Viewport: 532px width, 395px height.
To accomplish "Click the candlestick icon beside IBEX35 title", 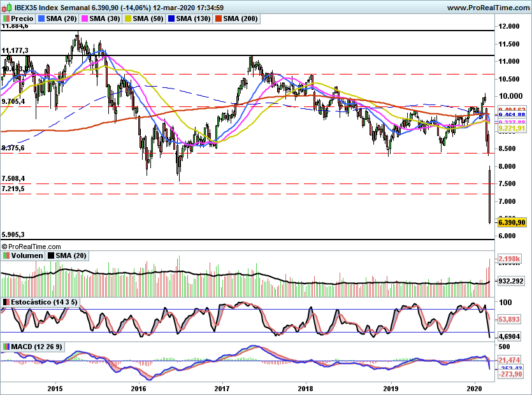I will click(6, 8).
